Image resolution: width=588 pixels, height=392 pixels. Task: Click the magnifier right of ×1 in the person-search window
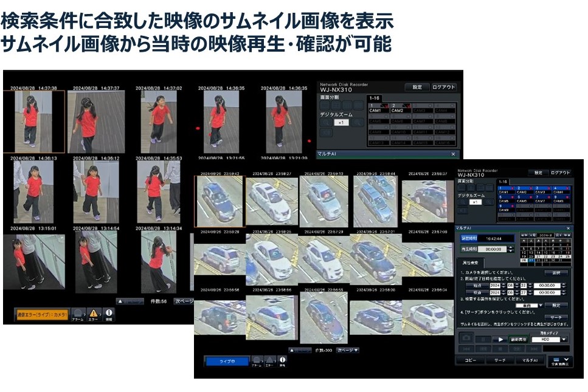click(x=358, y=123)
